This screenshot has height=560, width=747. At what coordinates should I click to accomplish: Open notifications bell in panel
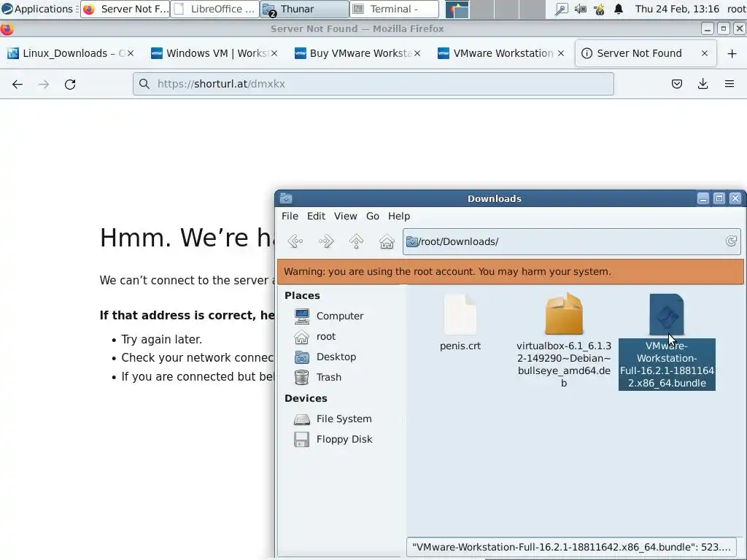coord(619,9)
